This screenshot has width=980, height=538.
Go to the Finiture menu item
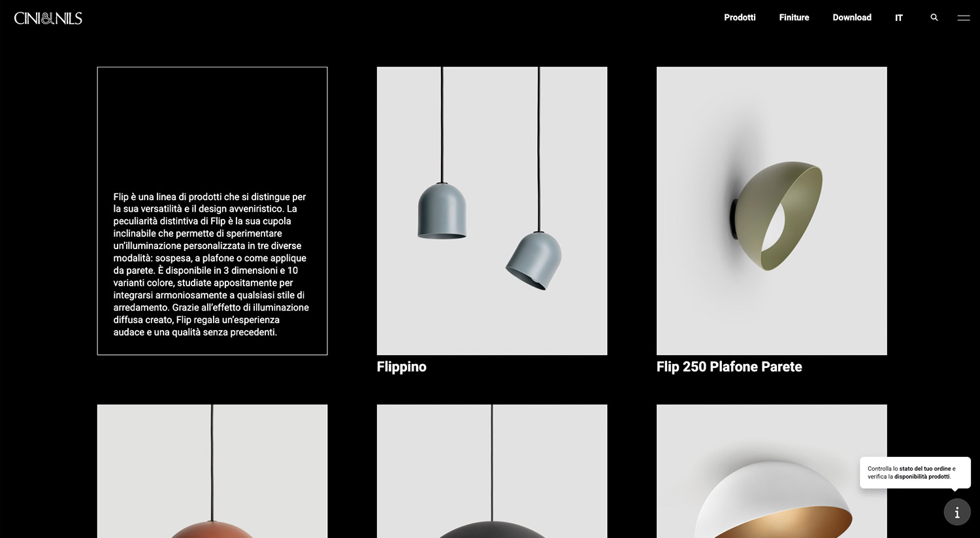pyautogui.click(x=794, y=18)
